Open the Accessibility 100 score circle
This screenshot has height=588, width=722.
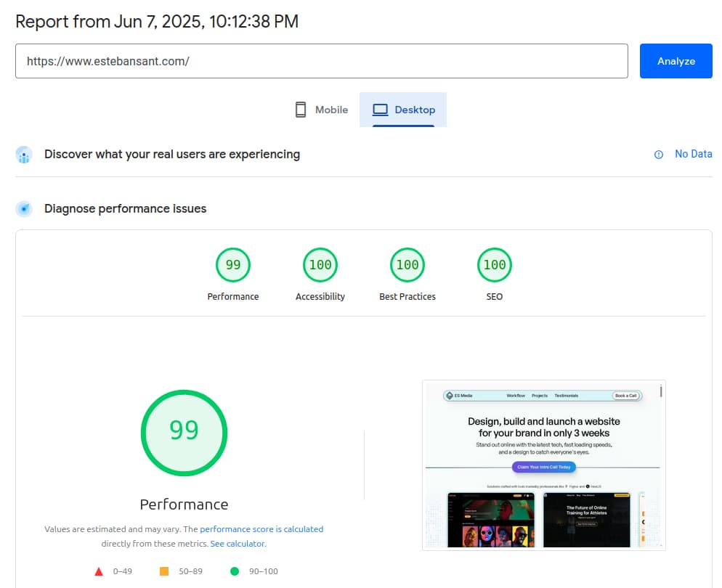tap(320, 264)
